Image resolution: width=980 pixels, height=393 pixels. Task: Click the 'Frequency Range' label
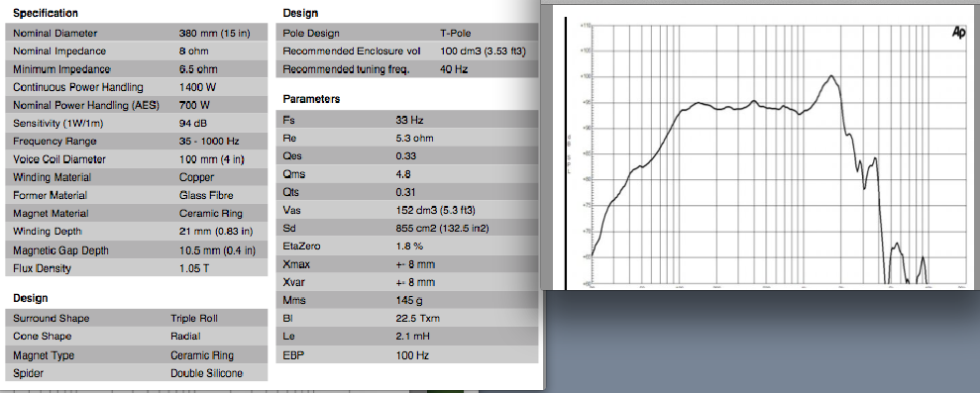click(x=55, y=142)
